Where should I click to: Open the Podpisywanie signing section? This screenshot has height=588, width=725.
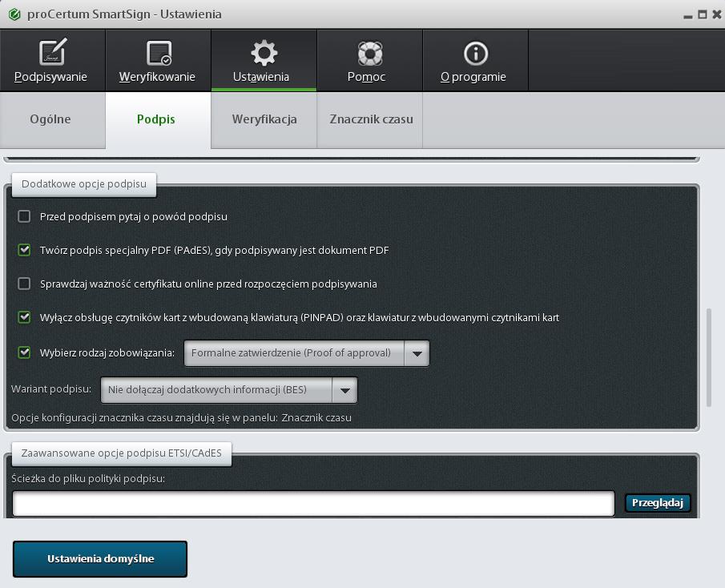[x=52, y=60]
